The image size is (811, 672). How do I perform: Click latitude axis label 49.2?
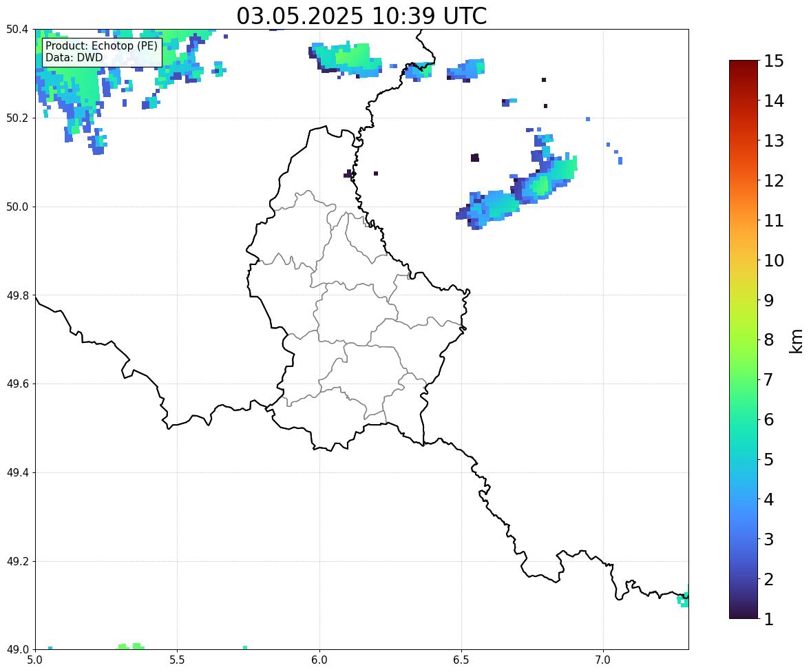click(18, 561)
